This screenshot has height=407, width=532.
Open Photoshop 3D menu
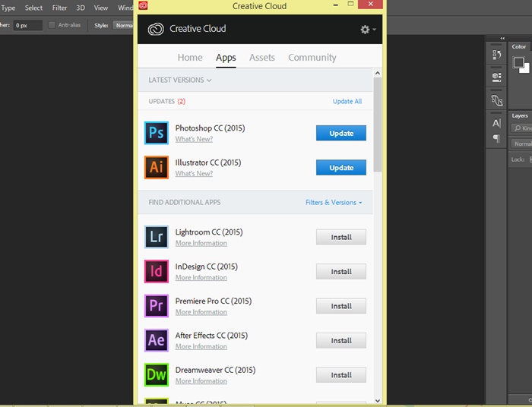click(x=81, y=8)
